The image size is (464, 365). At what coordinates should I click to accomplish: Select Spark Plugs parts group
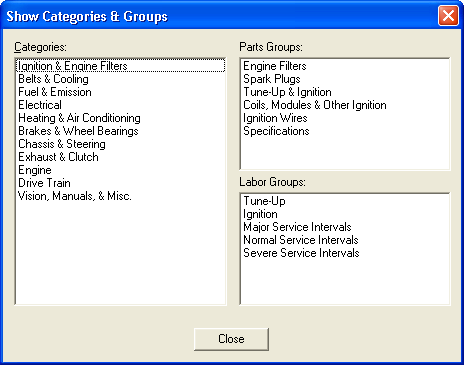[272, 79]
